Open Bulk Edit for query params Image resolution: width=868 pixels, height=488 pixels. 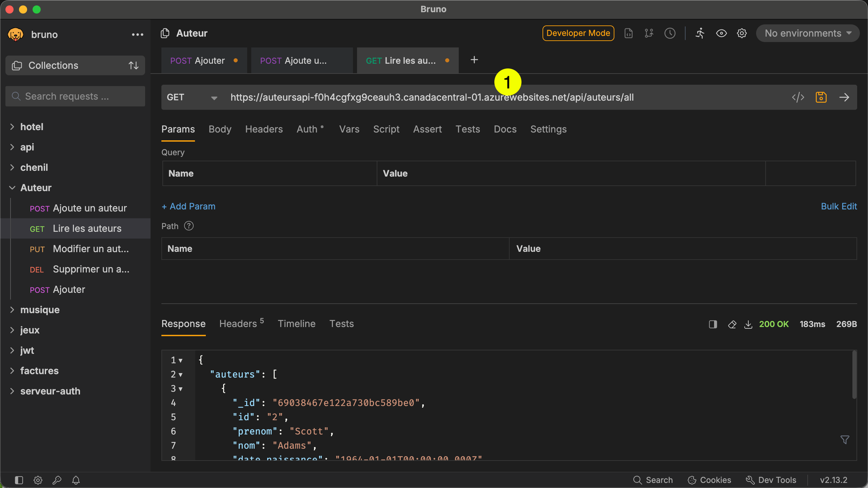(839, 206)
